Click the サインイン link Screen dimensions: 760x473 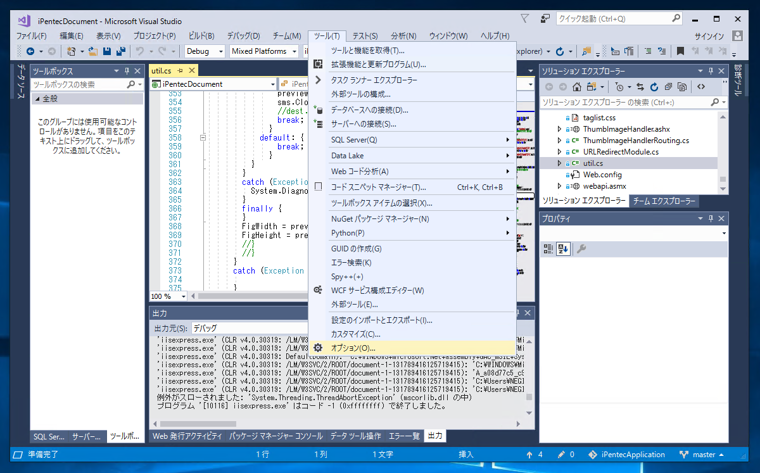coord(709,36)
